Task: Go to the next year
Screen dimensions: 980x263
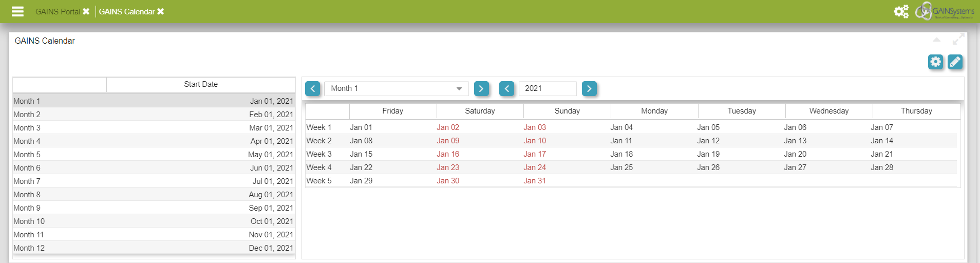Action: tap(589, 88)
